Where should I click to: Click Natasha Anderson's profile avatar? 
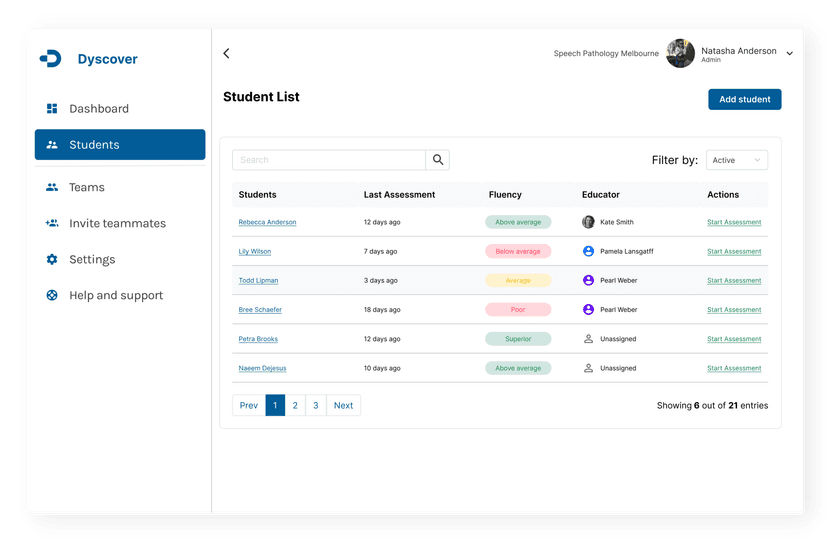(680, 54)
